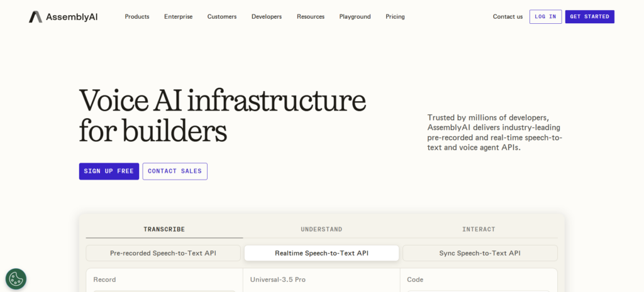This screenshot has height=292, width=644.
Task: Click the AssemblyAI logo icon
Action: click(x=35, y=17)
